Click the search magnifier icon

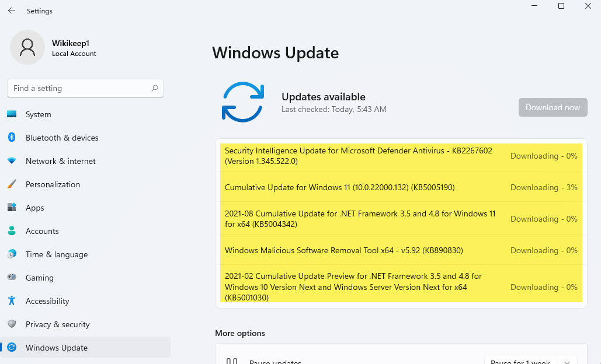(154, 88)
